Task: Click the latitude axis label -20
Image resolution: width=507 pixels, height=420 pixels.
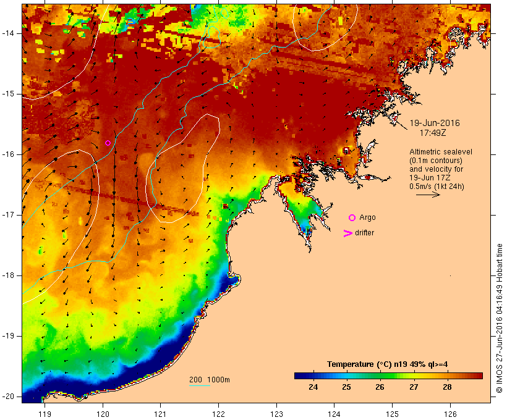Action: 8,397
